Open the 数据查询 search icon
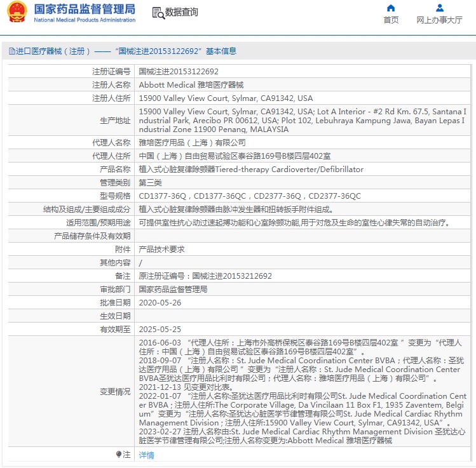Image resolution: width=476 pixels, height=468 pixels. [158, 13]
